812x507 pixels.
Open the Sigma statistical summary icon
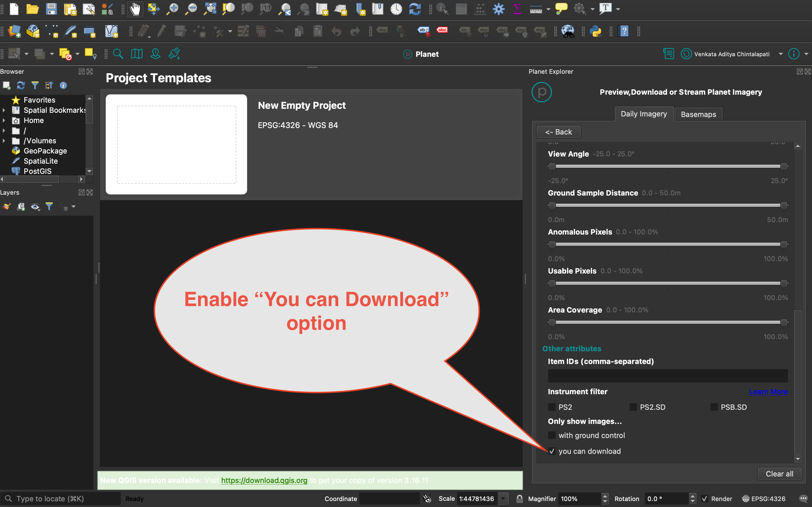coord(517,9)
